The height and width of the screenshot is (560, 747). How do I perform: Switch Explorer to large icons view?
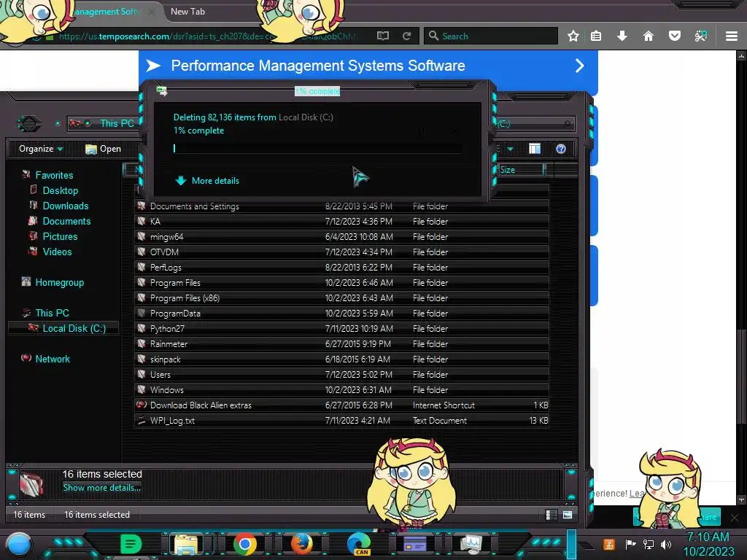tap(568, 515)
